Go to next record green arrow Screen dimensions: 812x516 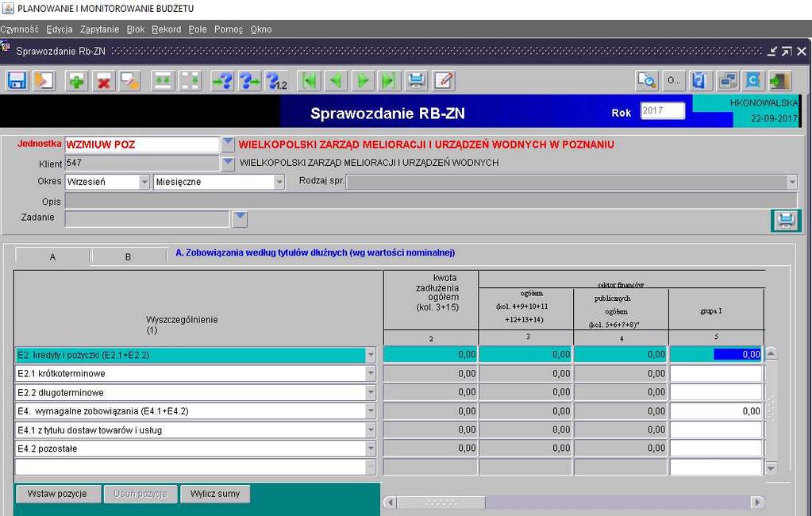point(363,81)
